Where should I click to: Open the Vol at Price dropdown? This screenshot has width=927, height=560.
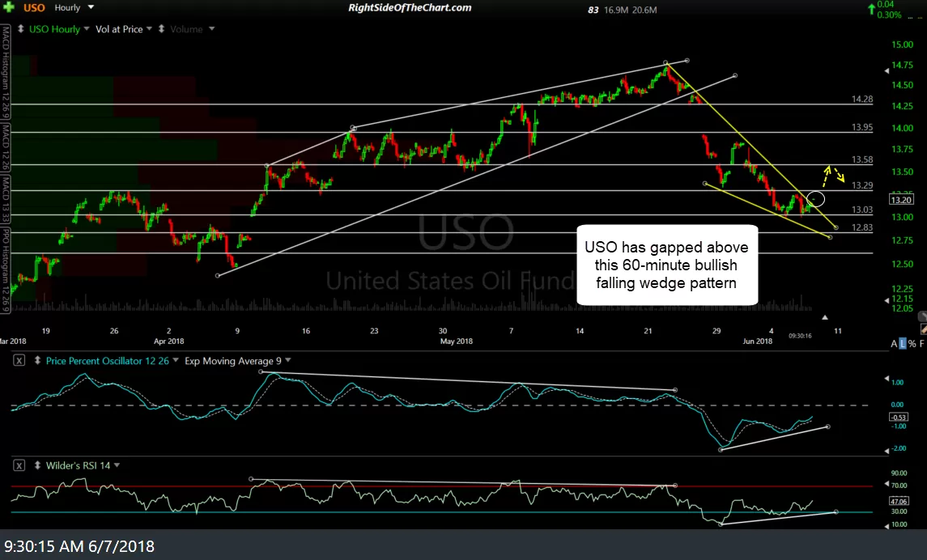[x=149, y=29]
